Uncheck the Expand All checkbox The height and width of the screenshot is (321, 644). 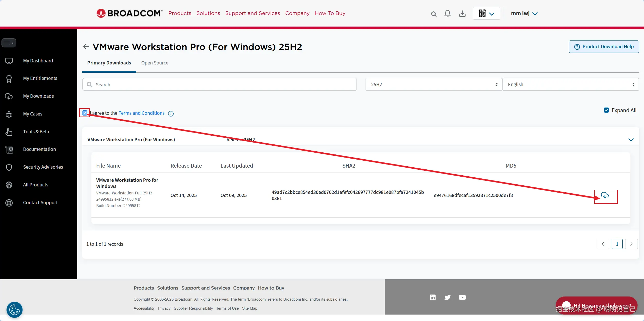pos(606,110)
